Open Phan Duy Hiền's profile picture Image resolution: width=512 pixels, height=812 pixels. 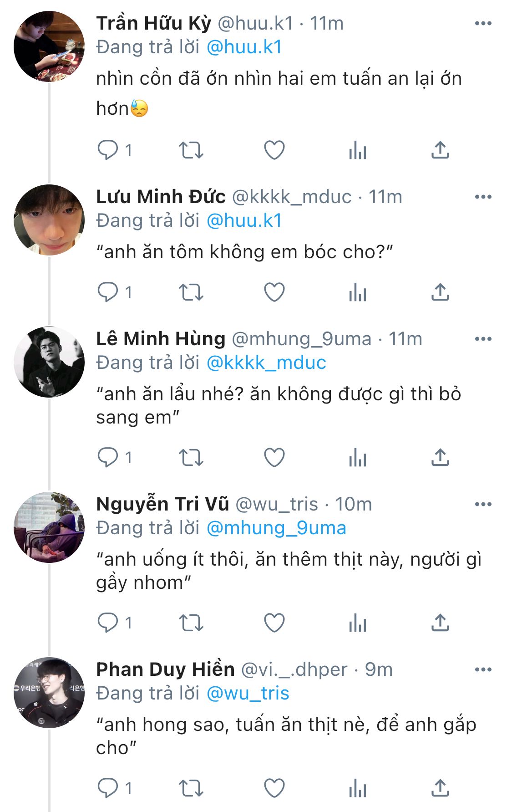point(49,693)
